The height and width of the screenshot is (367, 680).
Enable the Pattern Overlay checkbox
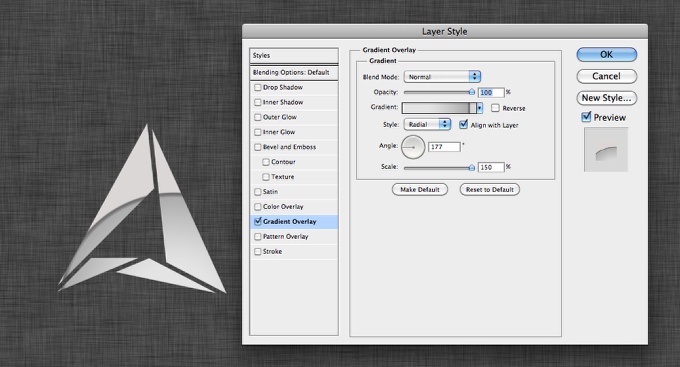tap(258, 237)
